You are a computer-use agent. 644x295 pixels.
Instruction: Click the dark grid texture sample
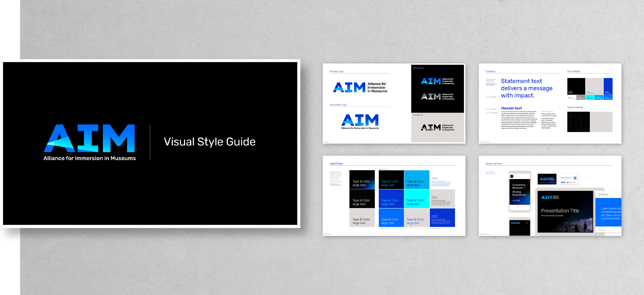[x=578, y=122]
